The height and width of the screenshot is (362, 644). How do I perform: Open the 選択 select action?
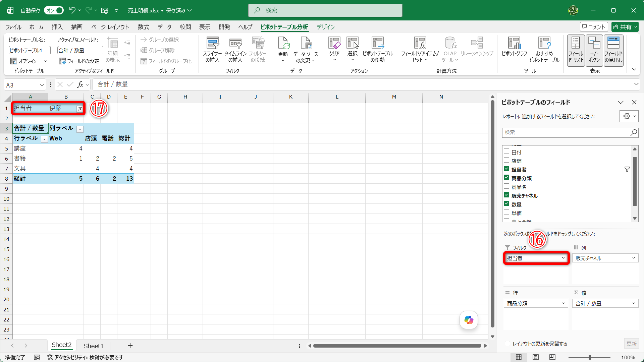353,50
